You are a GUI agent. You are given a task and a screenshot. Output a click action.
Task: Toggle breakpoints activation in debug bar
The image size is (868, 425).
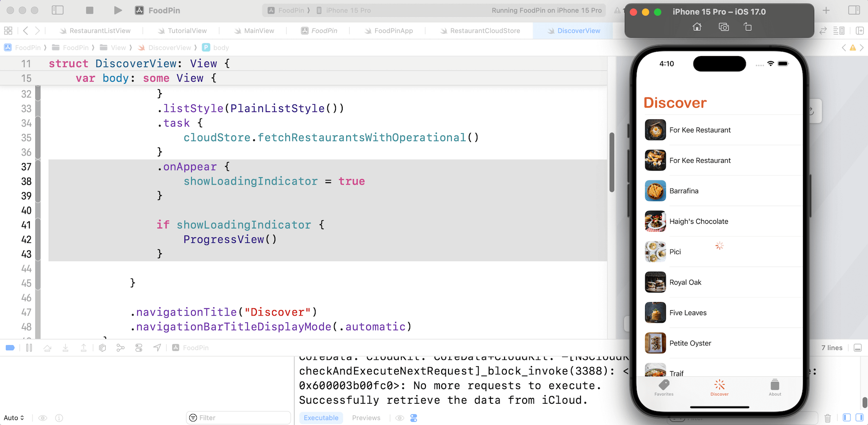pyautogui.click(x=10, y=348)
